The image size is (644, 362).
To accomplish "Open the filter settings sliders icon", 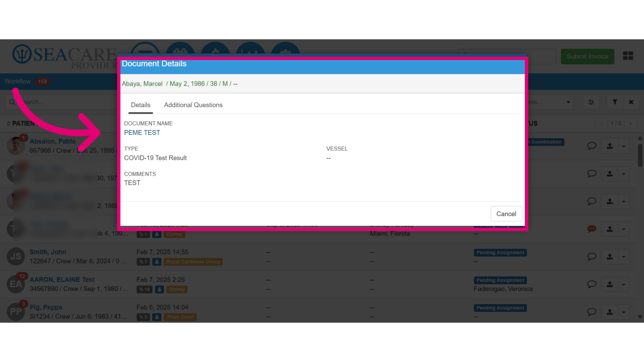I will coord(591,102).
